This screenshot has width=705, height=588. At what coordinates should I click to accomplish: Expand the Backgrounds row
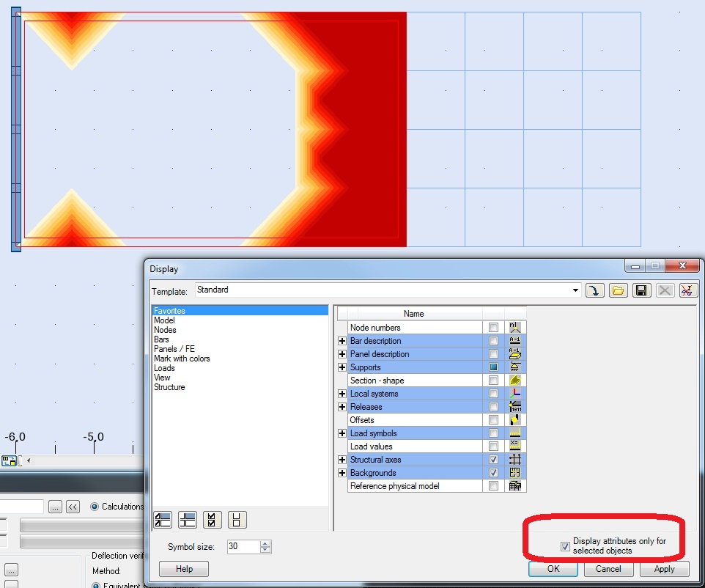pos(342,473)
